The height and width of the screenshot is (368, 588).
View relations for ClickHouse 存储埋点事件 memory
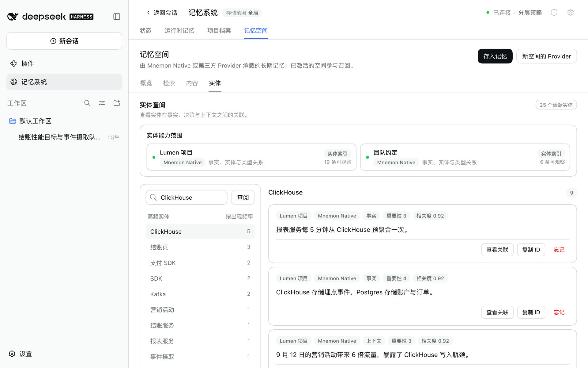click(497, 312)
